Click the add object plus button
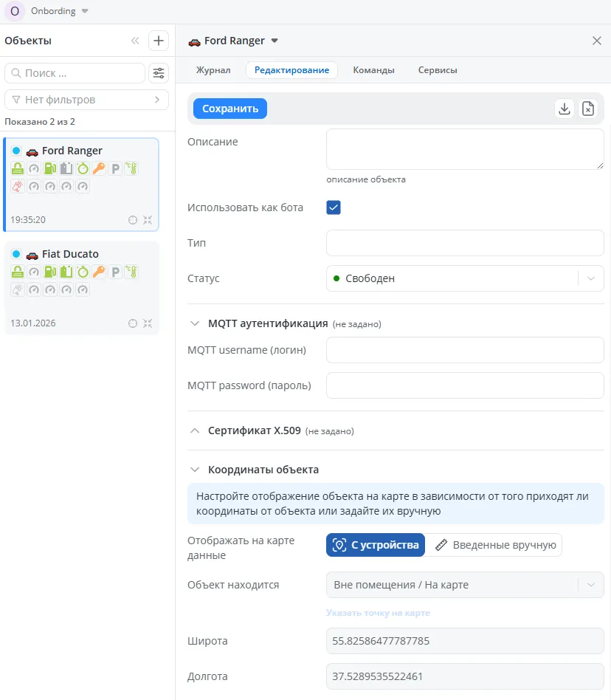611x700 pixels. coord(159,41)
